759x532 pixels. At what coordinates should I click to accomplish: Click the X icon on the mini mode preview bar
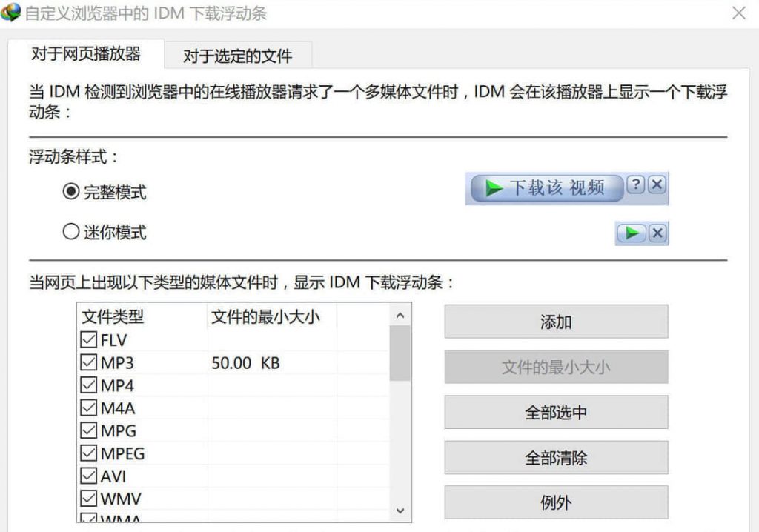tap(655, 233)
